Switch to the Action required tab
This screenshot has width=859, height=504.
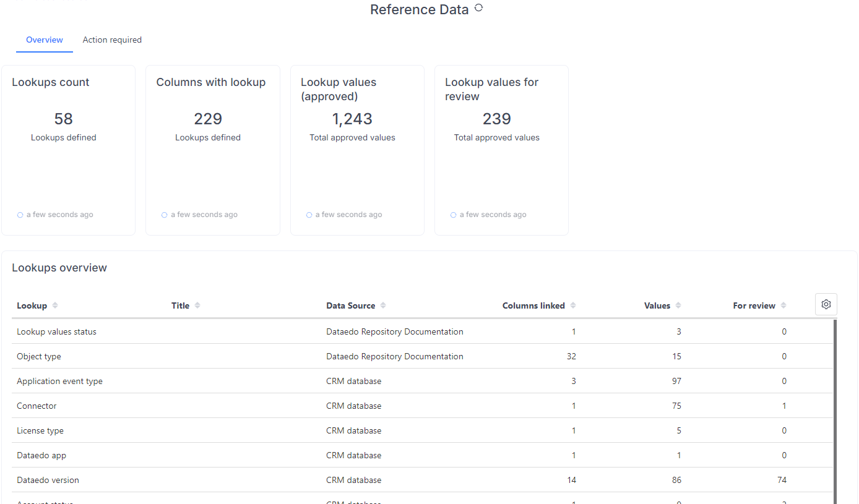point(112,40)
